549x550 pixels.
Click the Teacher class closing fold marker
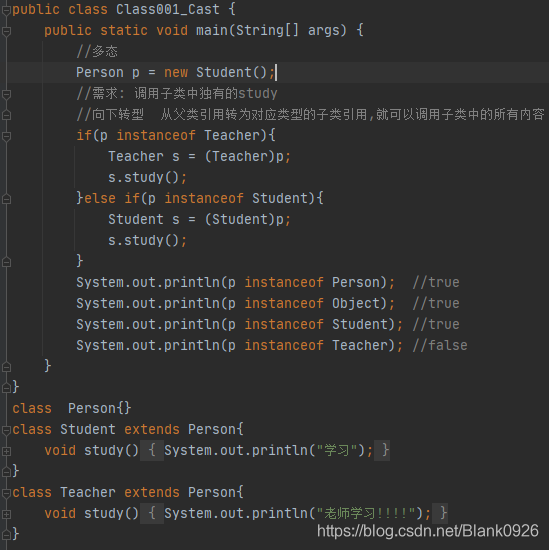(x=6, y=535)
